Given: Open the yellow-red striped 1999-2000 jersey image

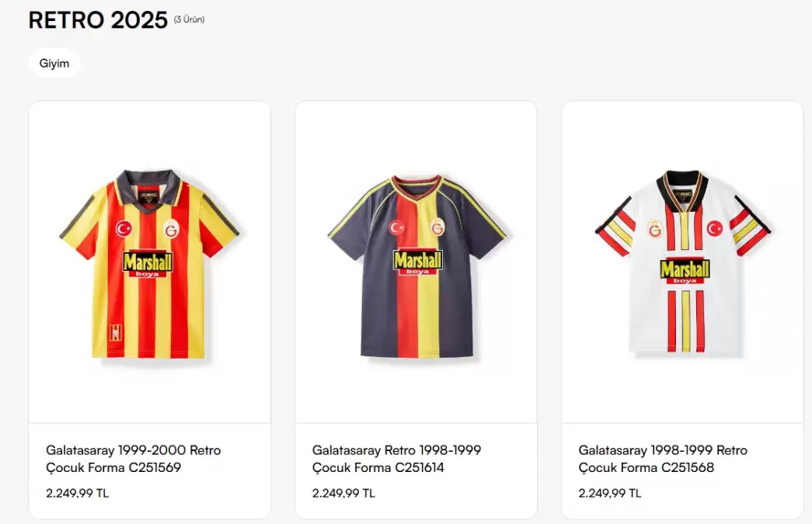Looking at the screenshot, I should (149, 264).
